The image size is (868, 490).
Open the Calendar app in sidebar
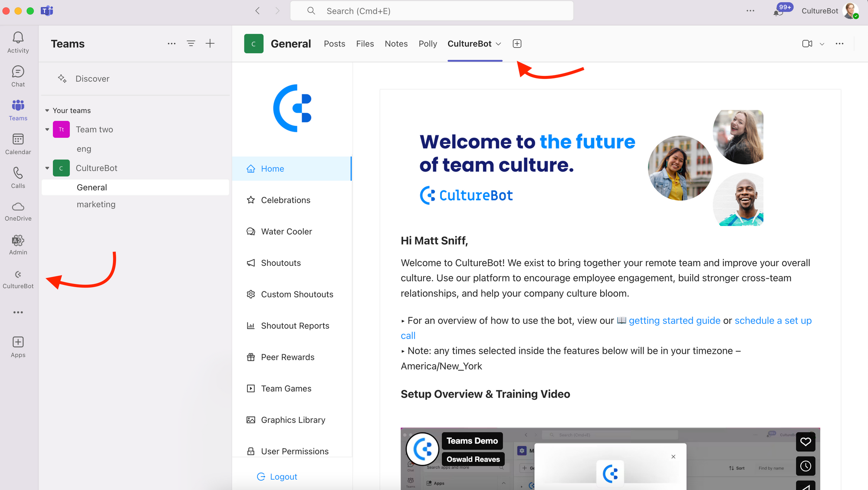18,144
